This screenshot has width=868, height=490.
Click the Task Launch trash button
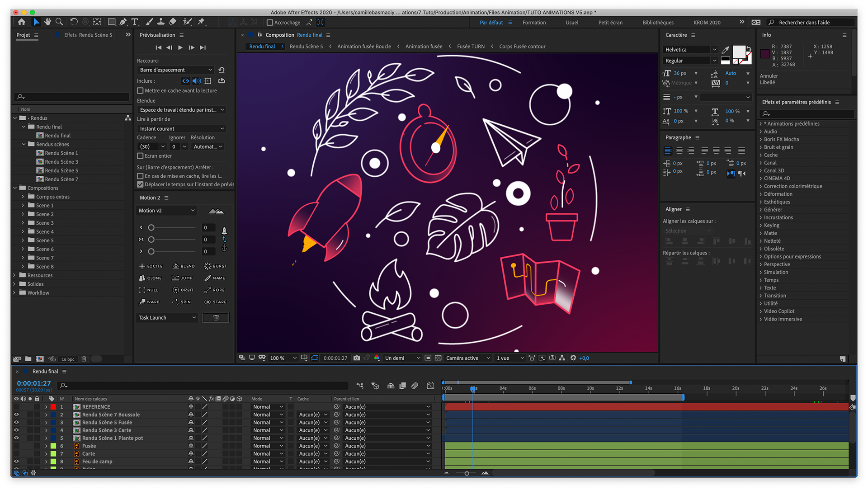(216, 318)
